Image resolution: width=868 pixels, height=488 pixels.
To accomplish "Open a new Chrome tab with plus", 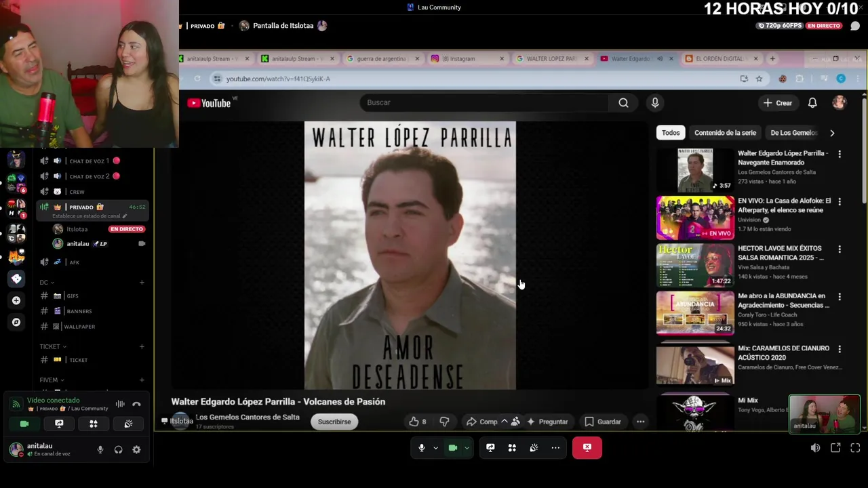I will 772,58.
